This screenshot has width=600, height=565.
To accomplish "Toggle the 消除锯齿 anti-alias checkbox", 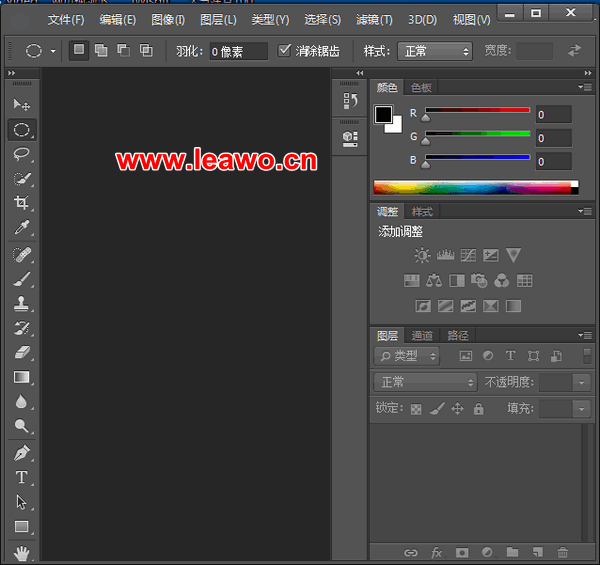I will click(285, 51).
